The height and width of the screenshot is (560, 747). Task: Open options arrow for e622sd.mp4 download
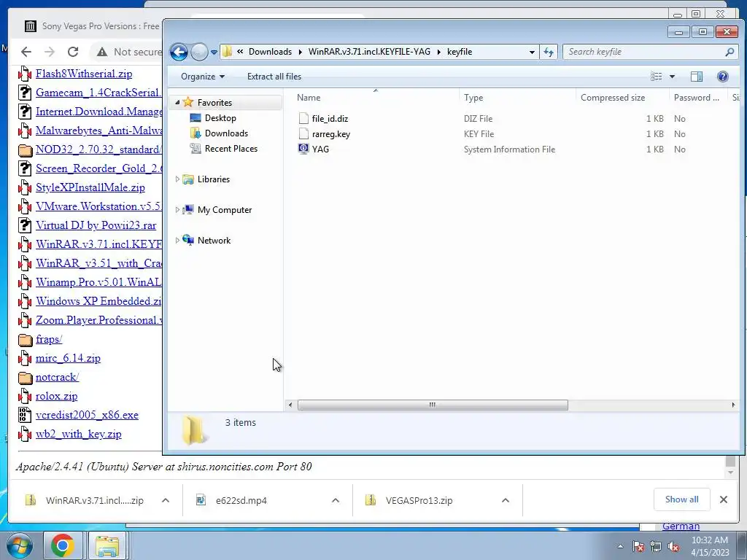[336, 500]
